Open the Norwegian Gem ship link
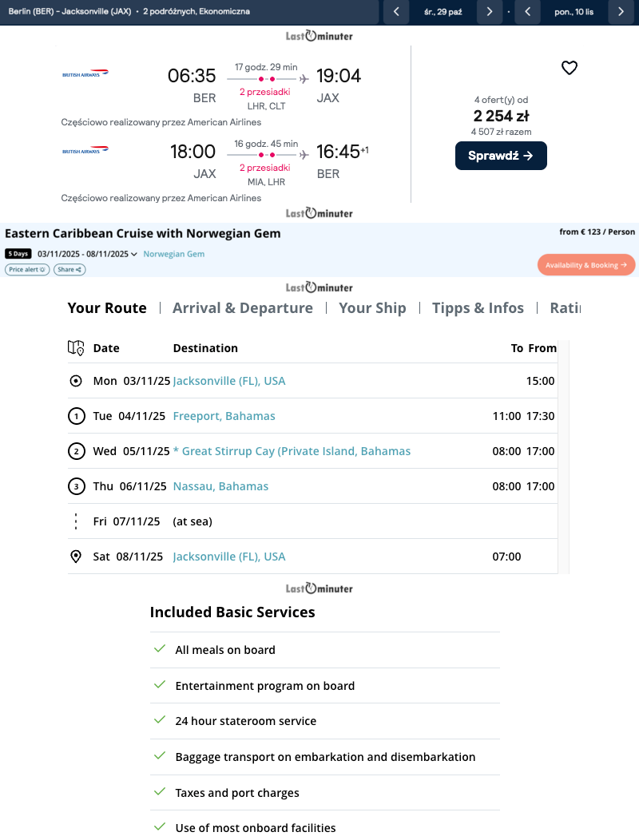 (173, 254)
